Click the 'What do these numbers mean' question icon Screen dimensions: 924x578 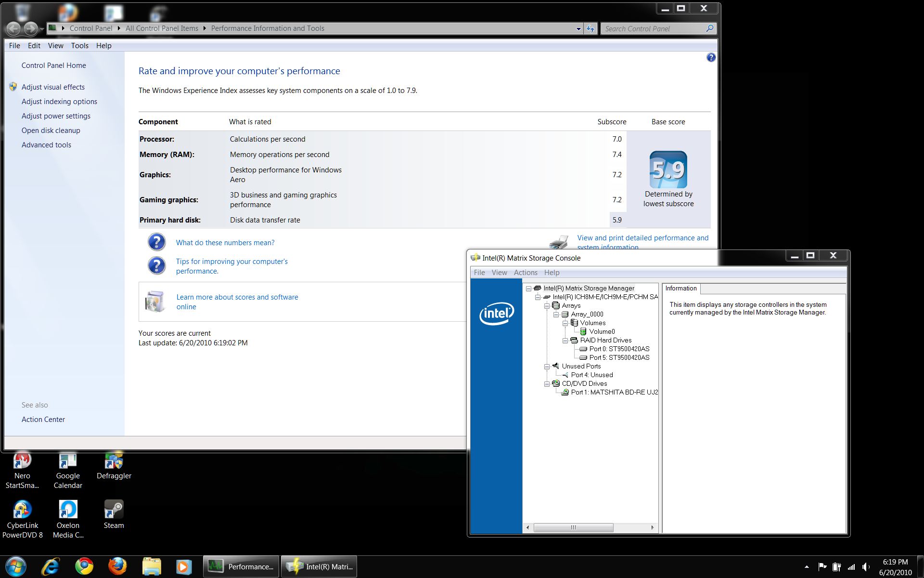click(x=156, y=242)
